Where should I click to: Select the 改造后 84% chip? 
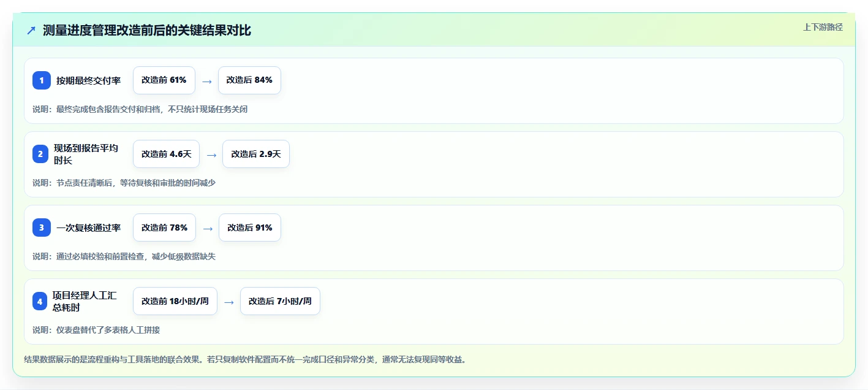tap(249, 80)
